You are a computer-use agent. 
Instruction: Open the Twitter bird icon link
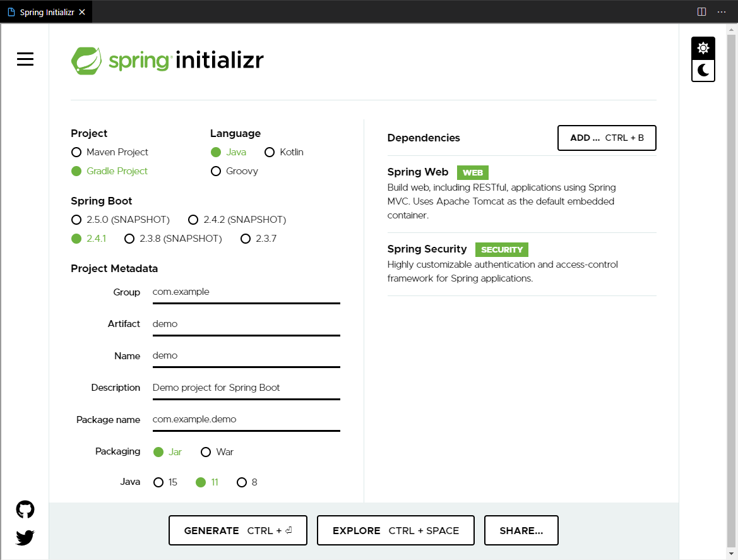click(25, 537)
